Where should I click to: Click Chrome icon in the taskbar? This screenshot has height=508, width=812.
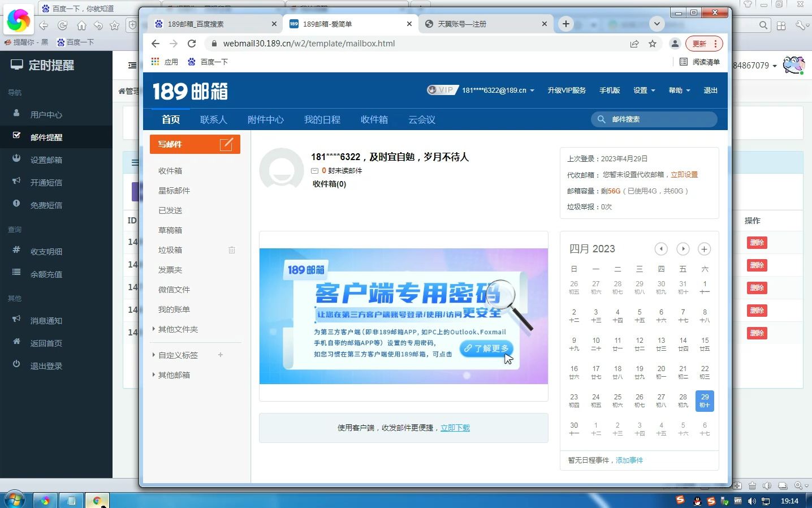click(x=97, y=501)
